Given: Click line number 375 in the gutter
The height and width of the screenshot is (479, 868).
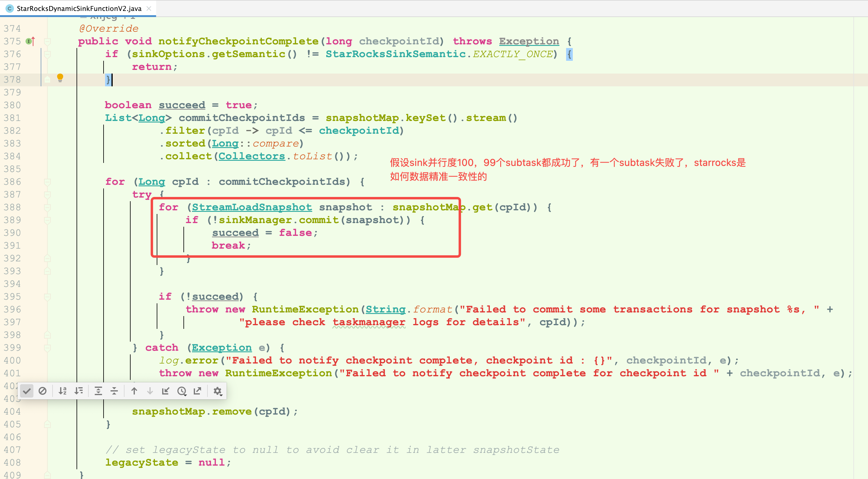Looking at the screenshot, I should (x=12, y=41).
